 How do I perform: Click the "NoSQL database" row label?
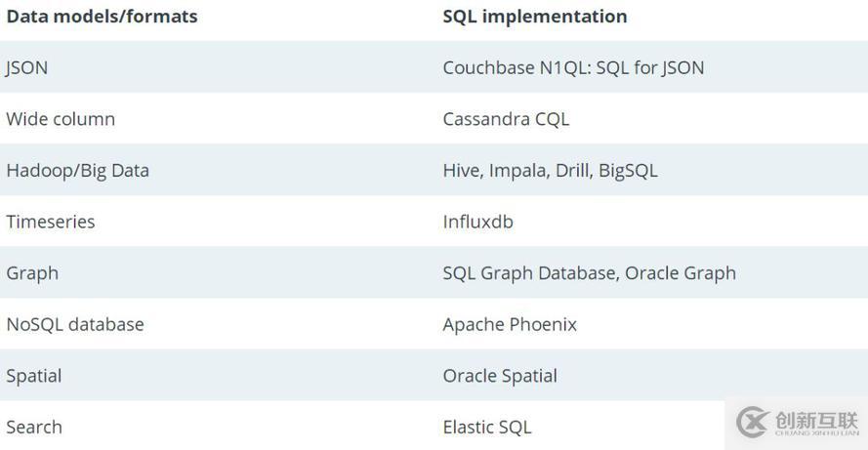coord(75,325)
